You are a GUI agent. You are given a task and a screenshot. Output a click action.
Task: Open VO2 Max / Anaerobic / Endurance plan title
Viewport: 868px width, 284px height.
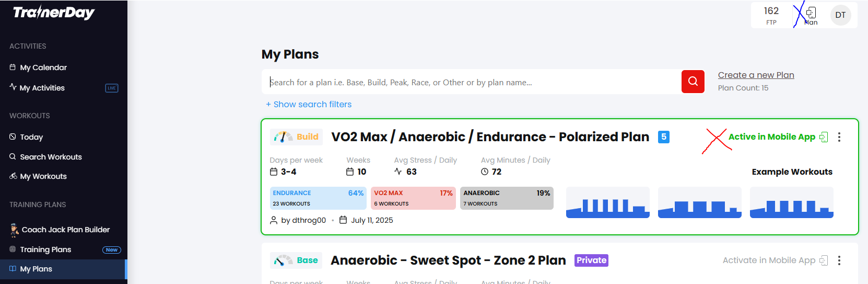pyautogui.click(x=490, y=137)
